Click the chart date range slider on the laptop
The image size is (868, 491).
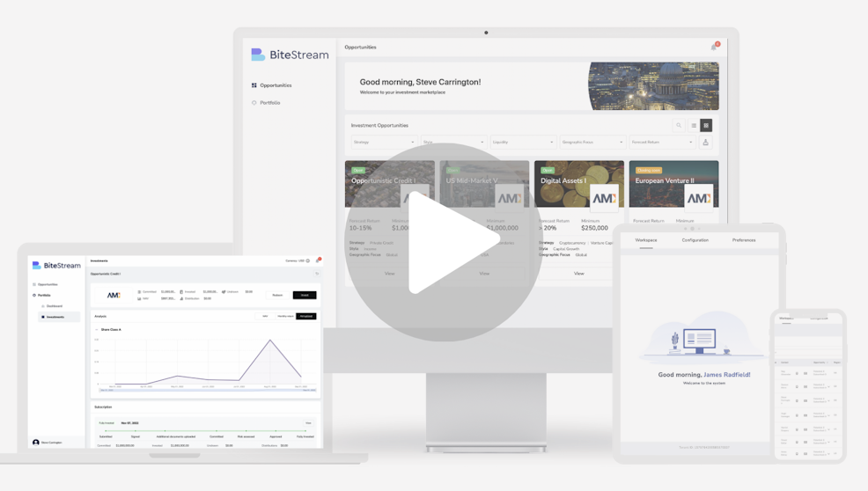pyautogui.click(x=207, y=391)
